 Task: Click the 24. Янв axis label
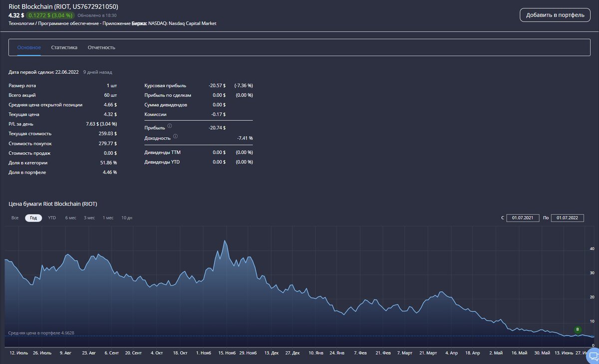(337, 353)
